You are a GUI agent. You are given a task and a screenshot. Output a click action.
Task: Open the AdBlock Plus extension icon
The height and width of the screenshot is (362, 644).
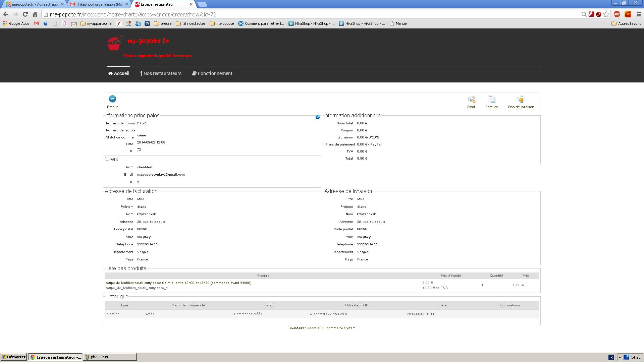[x=617, y=14]
